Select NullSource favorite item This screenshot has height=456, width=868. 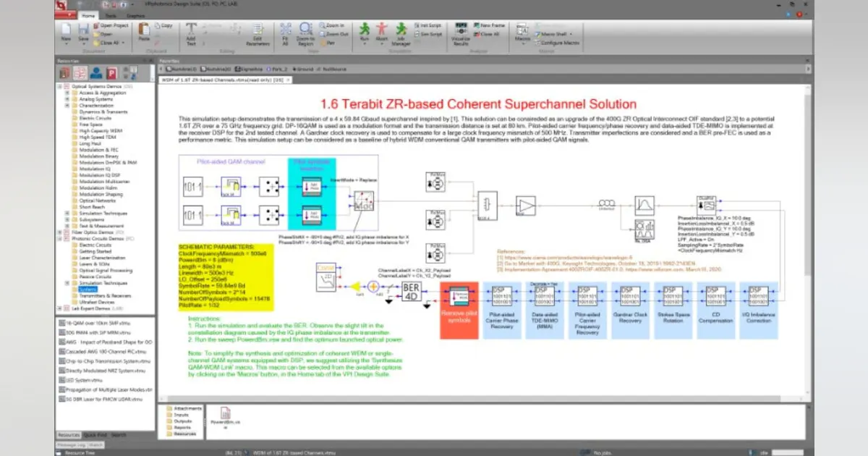331,69
